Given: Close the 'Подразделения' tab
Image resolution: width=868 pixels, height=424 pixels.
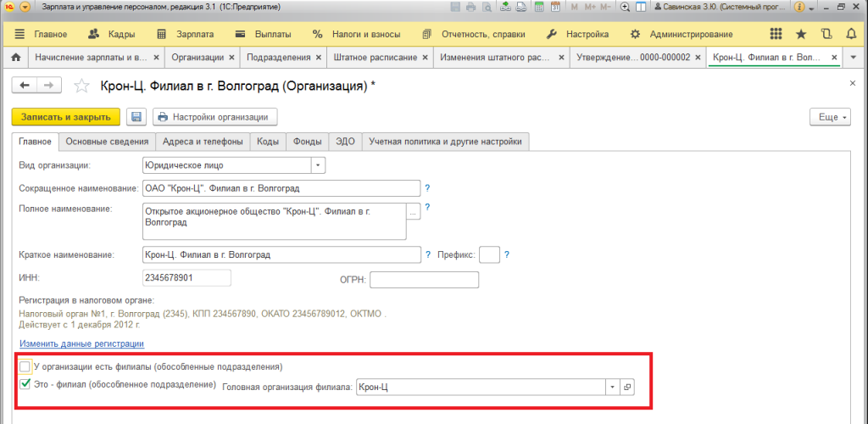Looking at the screenshot, I should 318,58.
